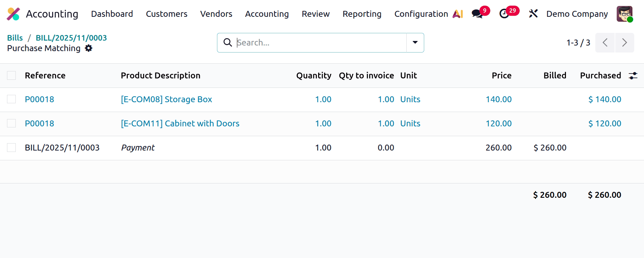Sort by the Qty to invoice column header

(366, 76)
